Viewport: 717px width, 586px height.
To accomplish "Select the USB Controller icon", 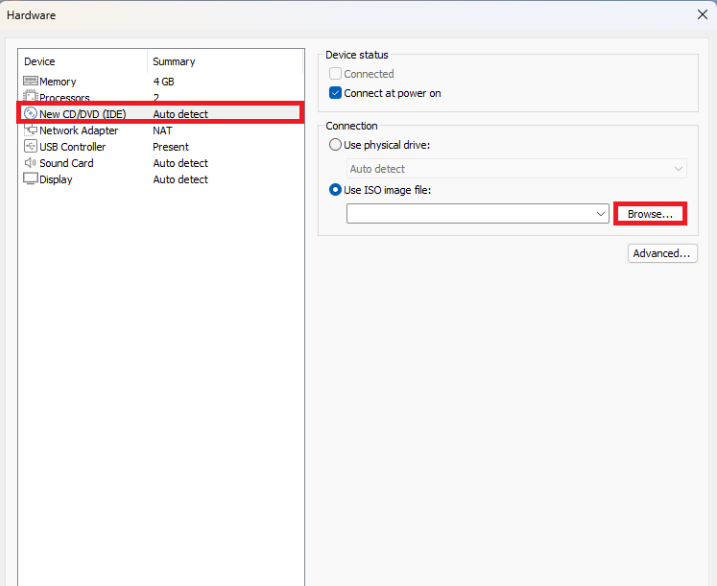I will (30, 147).
